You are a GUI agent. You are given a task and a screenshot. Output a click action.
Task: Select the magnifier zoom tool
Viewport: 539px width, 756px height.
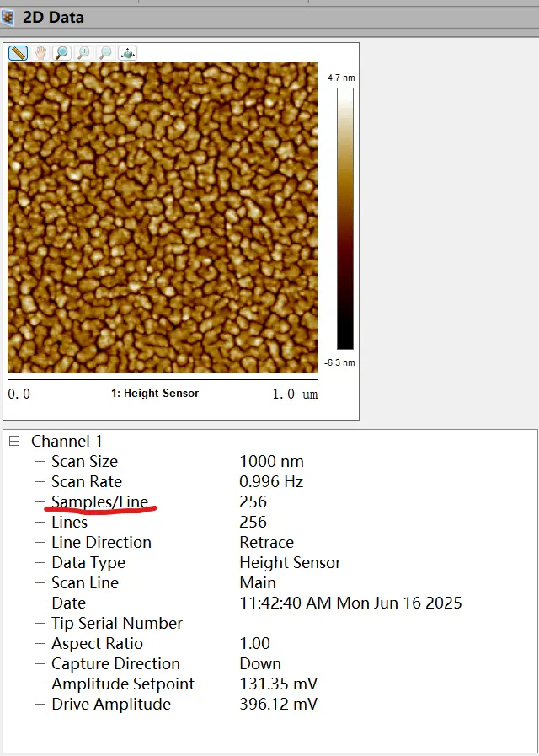pos(61,53)
